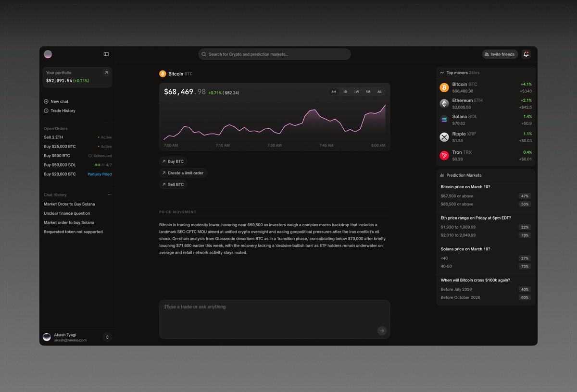Open the Sell 2 ETH order

coord(77,137)
